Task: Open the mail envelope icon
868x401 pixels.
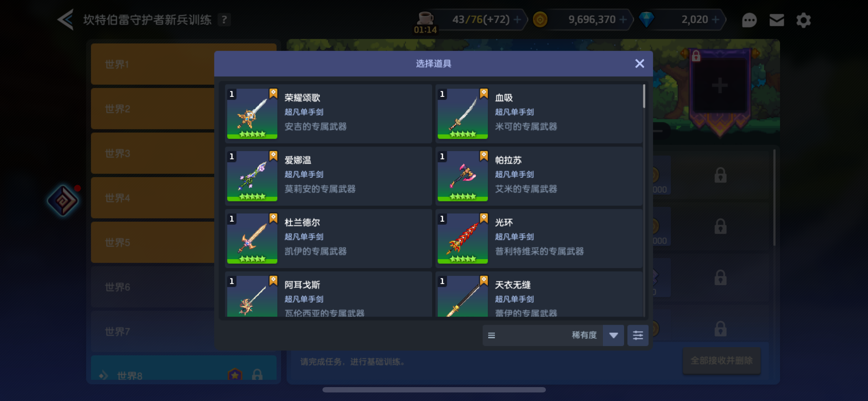Action: [776, 20]
